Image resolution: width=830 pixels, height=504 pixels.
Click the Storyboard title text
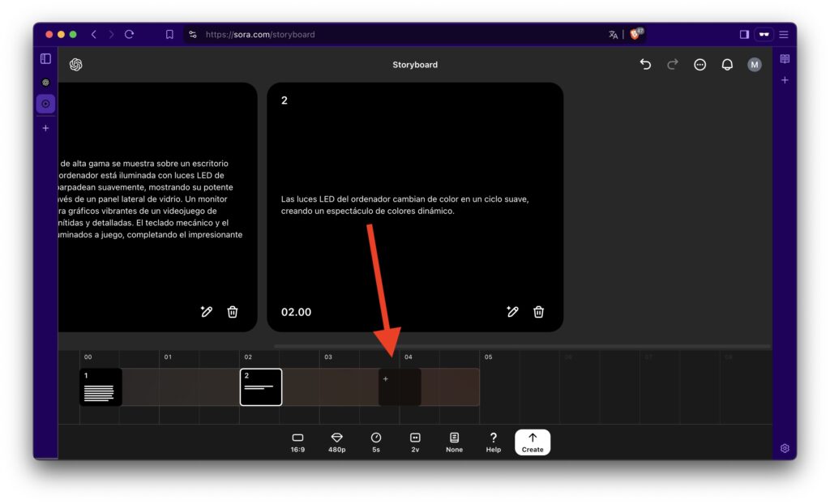[x=415, y=65]
